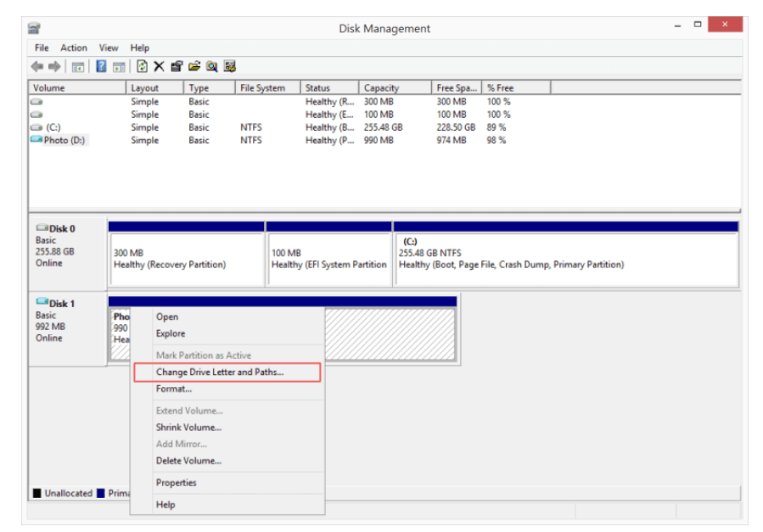Click Shrink Volume in the context menu

point(181,425)
